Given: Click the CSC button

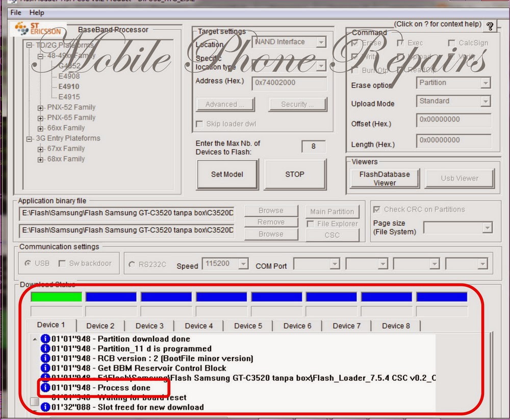Looking at the screenshot, I should pos(332,235).
